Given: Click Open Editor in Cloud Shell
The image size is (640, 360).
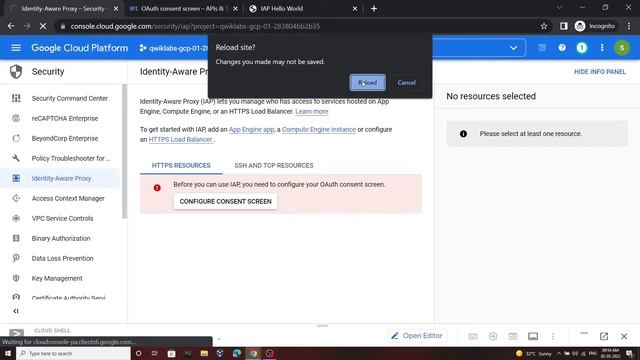Looking at the screenshot, I should 417,336.
